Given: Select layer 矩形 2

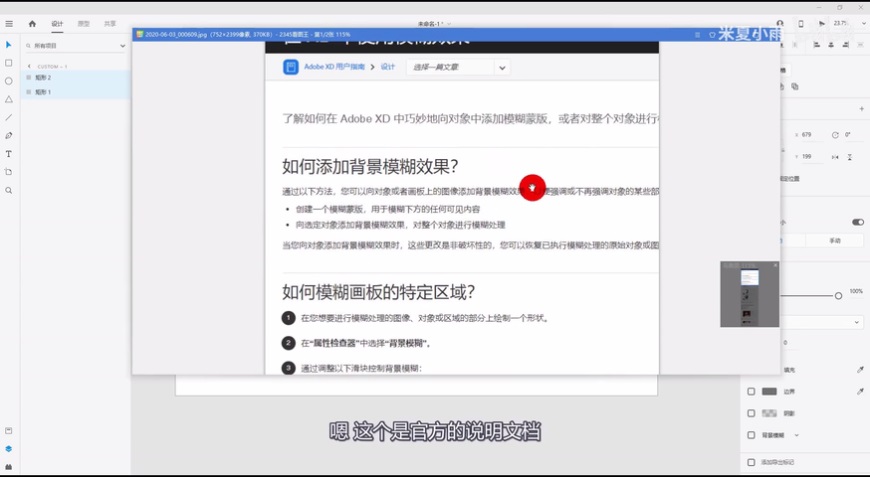Looking at the screenshot, I should [x=75, y=78].
